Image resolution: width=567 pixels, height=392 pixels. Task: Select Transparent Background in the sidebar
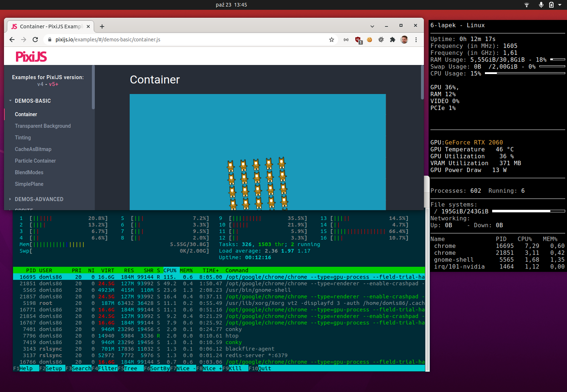[x=43, y=126]
